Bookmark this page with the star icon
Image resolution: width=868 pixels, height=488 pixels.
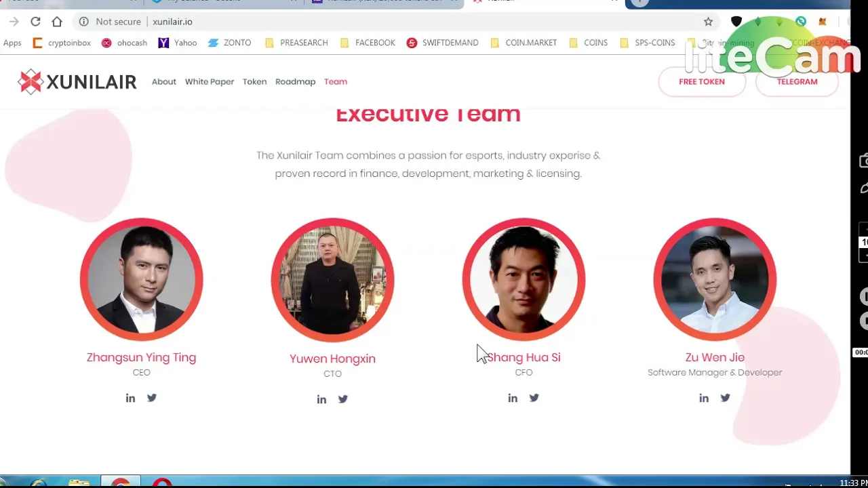point(708,22)
